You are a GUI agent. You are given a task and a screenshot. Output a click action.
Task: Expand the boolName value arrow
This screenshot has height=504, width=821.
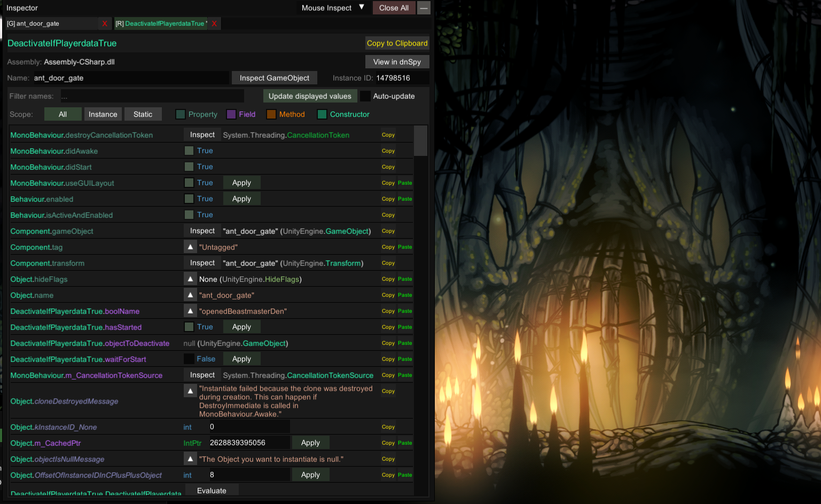(x=190, y=311)
